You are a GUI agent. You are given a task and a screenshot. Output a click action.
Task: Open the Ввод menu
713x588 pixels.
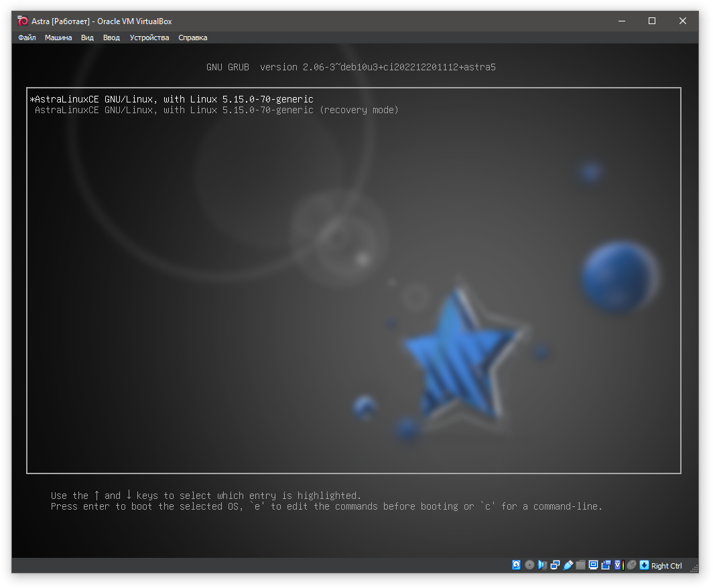(111, 38)
